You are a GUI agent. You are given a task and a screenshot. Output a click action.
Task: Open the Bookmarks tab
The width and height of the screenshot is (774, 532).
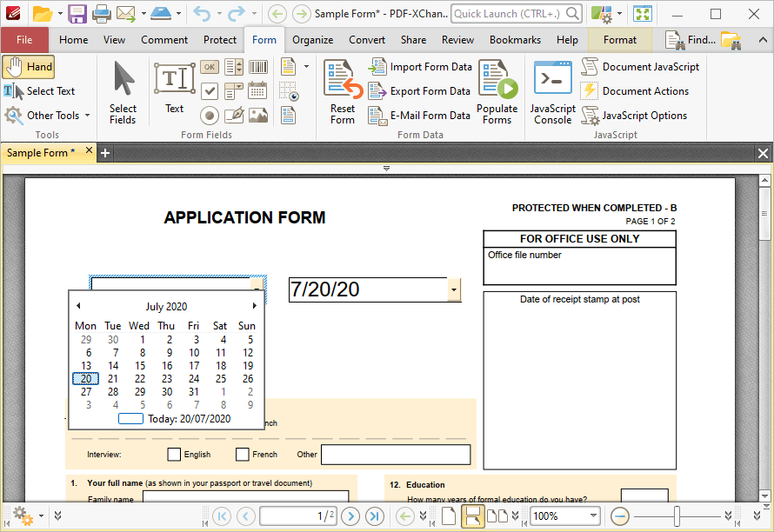pyautogui.click(x=515, y=40)
